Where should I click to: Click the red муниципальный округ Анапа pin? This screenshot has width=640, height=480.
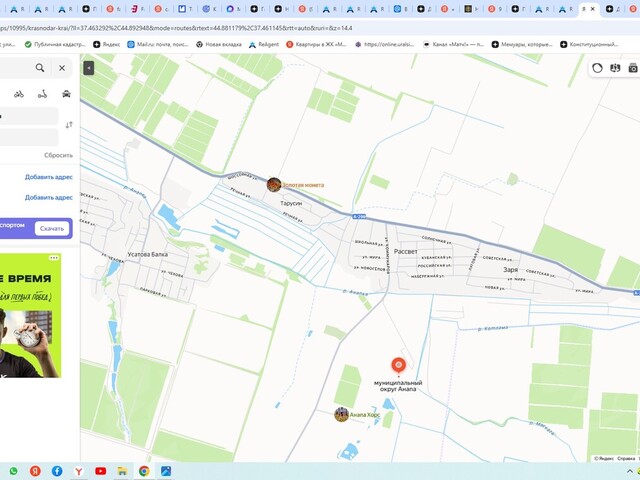(x=398, y=366)
